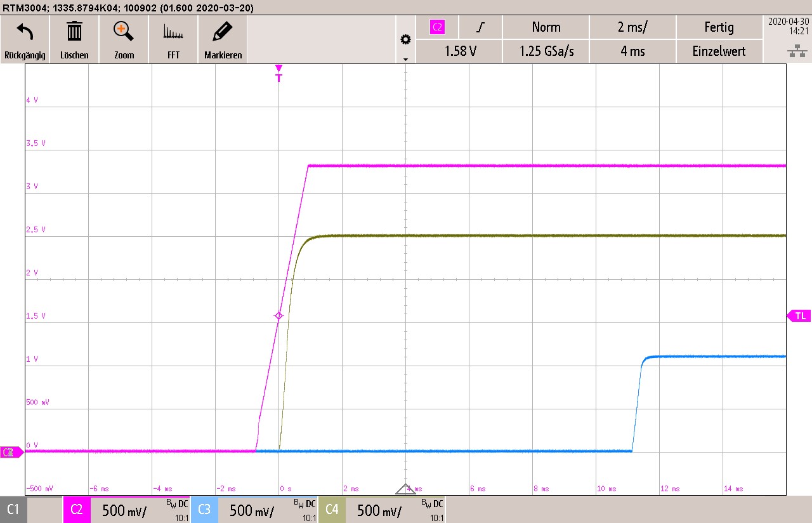812x523 pixels.
Task: Open the FFT spectrum function
Action: coord(173,32)
